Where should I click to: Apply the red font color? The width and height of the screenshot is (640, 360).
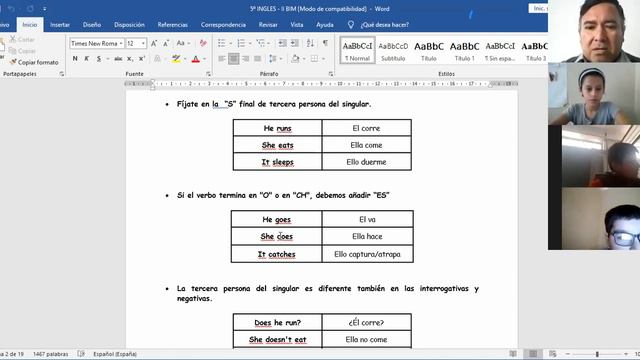[196, 59]
